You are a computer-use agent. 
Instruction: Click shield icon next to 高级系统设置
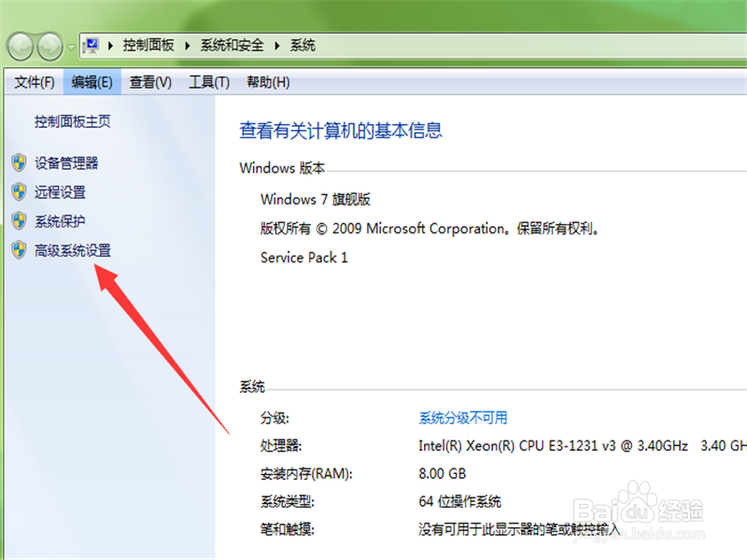click(19, 250)
